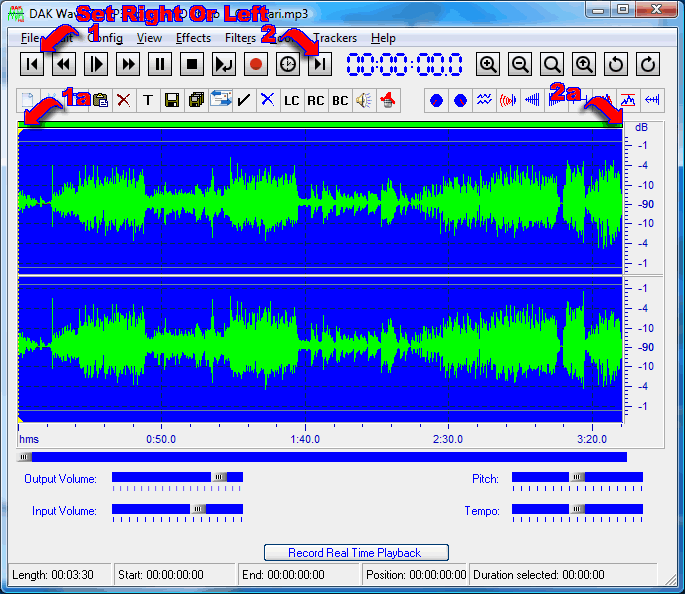
Task: Zoom out with the minus magnifier
Action: tap(520, 64)
